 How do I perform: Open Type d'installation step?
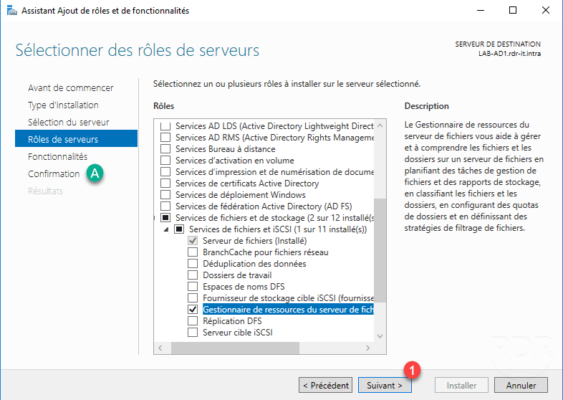63,105
